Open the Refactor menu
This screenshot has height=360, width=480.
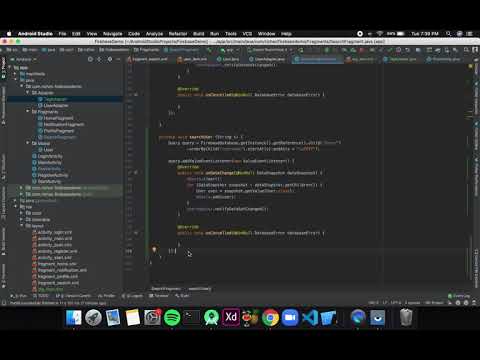[x=178, y=34]
